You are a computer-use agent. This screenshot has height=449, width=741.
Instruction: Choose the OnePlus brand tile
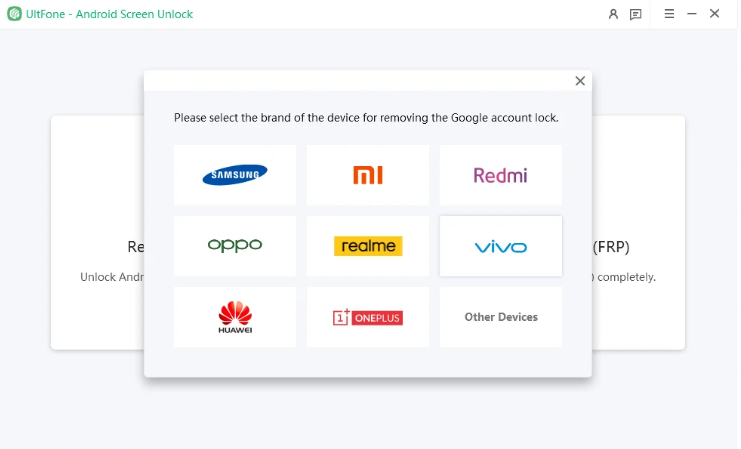tap(368, 317)
